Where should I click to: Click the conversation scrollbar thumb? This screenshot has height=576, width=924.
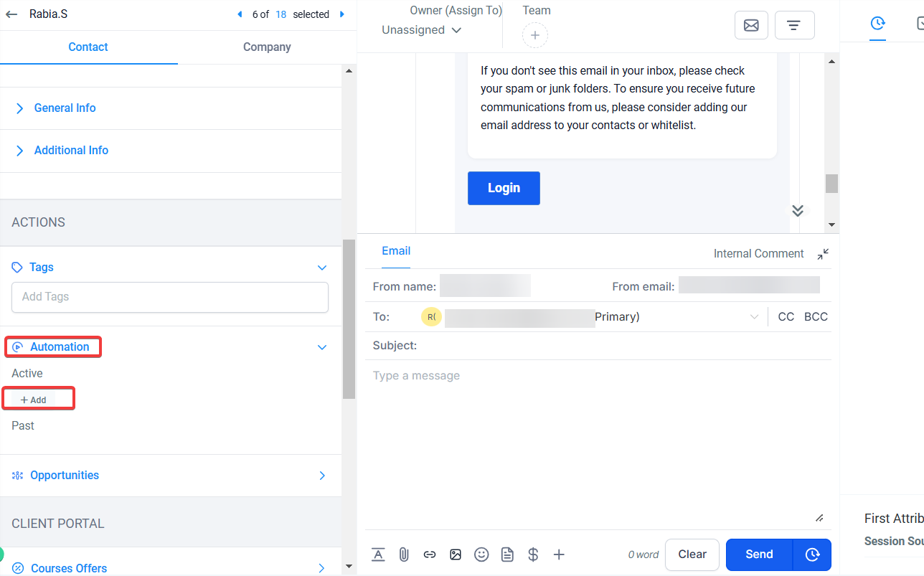tap(831, 184)
